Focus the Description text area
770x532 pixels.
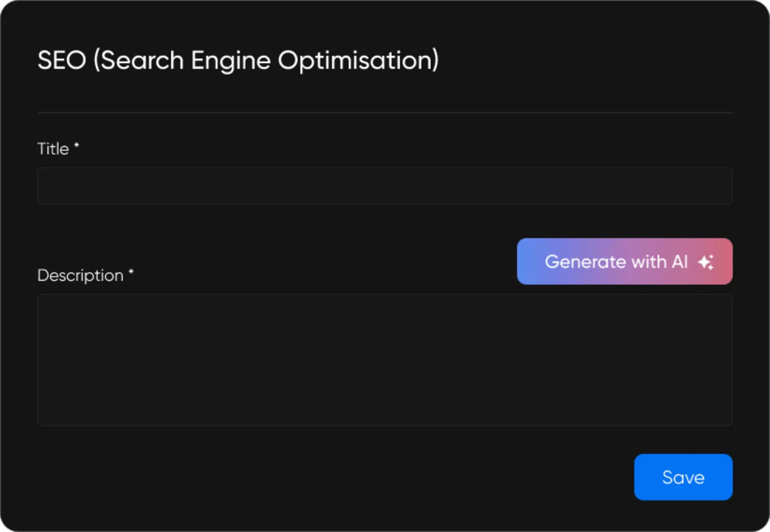coord(385,359)
